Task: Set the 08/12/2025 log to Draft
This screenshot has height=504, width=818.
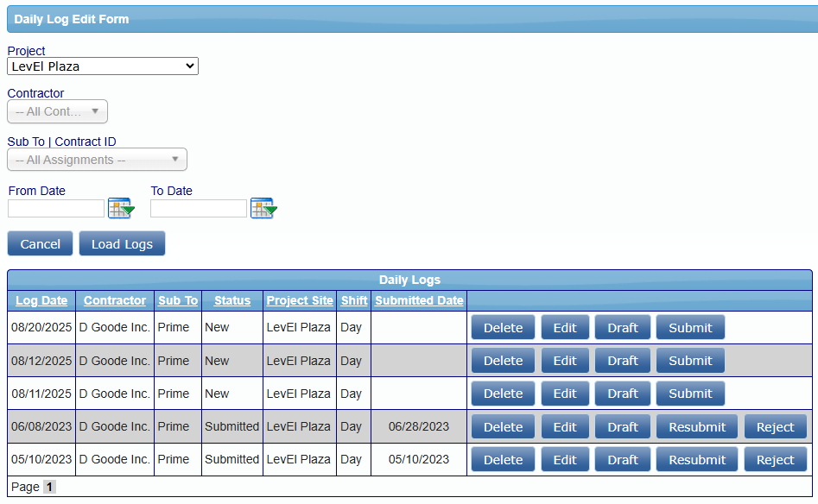Action: click(623, 361)
